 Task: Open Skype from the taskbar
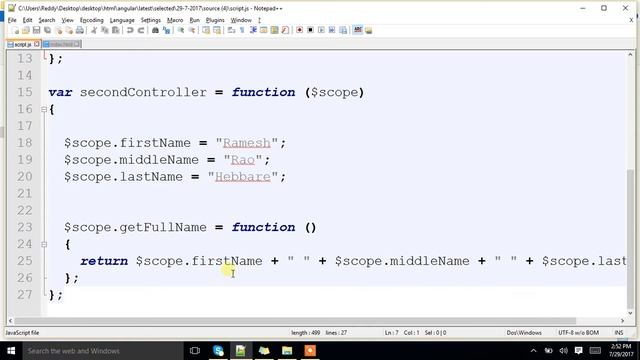(x=218, y=351)
